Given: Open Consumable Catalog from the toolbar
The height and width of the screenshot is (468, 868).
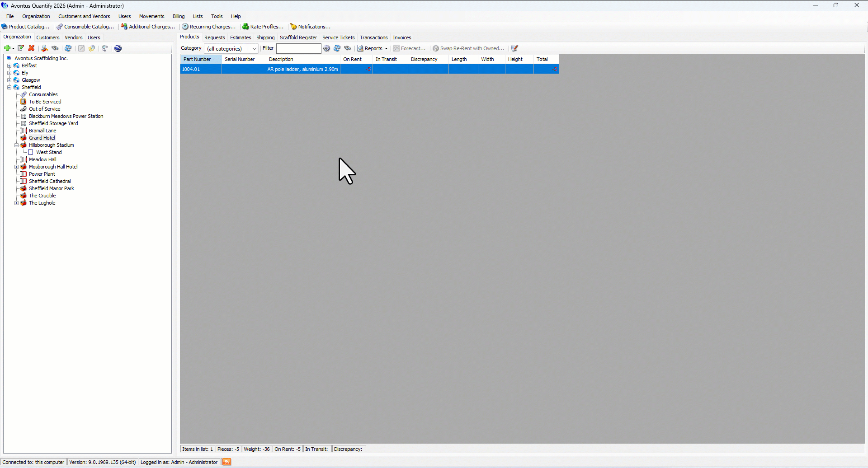Looking at the screenshot, I should pos(85,27).
